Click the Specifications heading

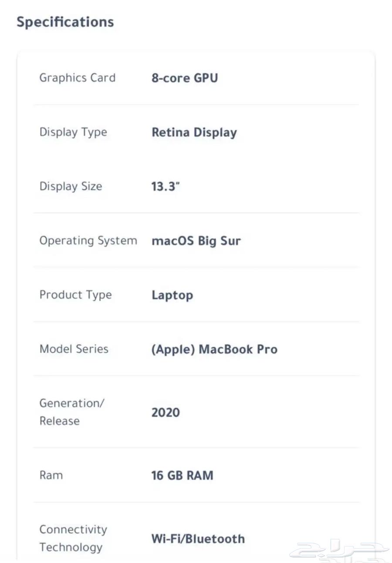pos(65,22)
